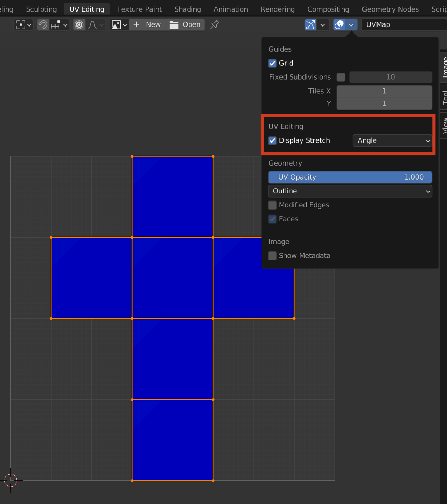Image resolution: width=447 pixels, height=504 pixels.
Task: Disable Display Stretch checkbox
Action: (272, 140)
